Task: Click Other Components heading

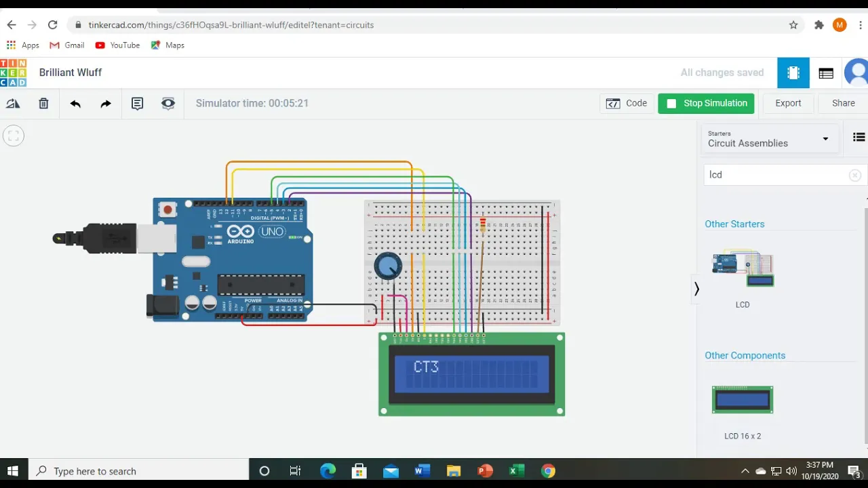Action: pyautogui.click(x=745, y=356)
